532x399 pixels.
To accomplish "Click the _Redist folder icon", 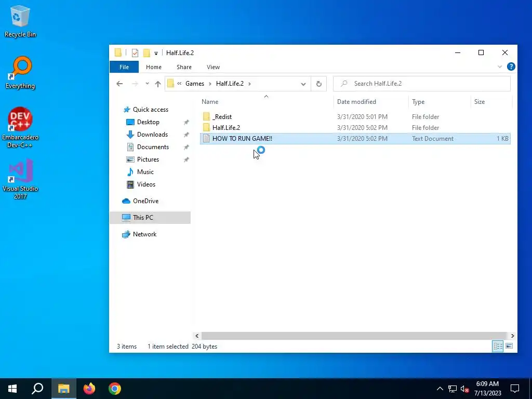I will click(206, 117).
